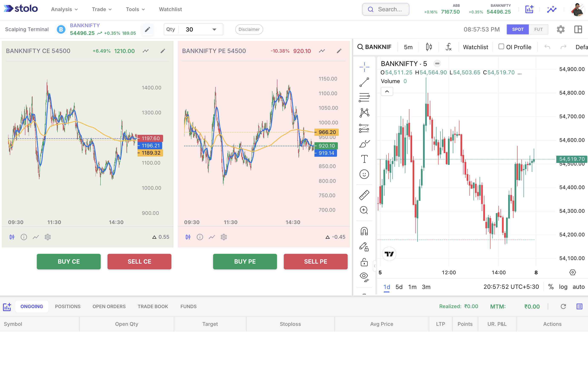The height and width of the screenshot is (365, 588).
Task: Redo the chart action
Action: click(x=563, y=47)
